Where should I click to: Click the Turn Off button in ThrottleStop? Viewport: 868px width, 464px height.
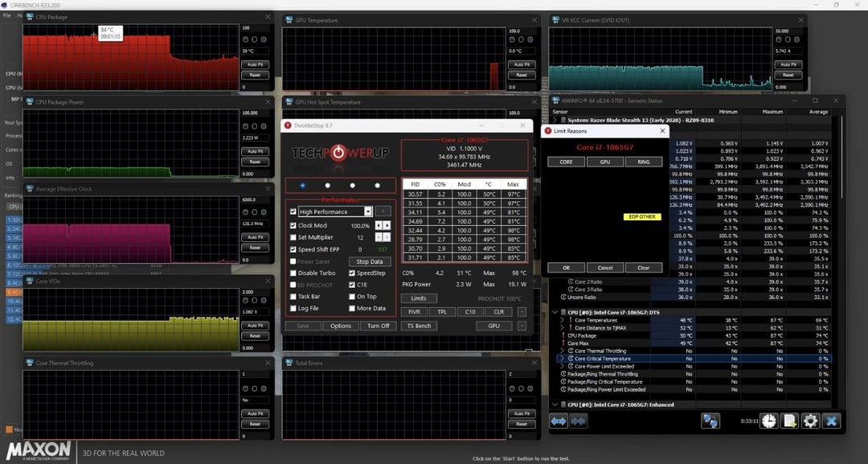[378, 326]
